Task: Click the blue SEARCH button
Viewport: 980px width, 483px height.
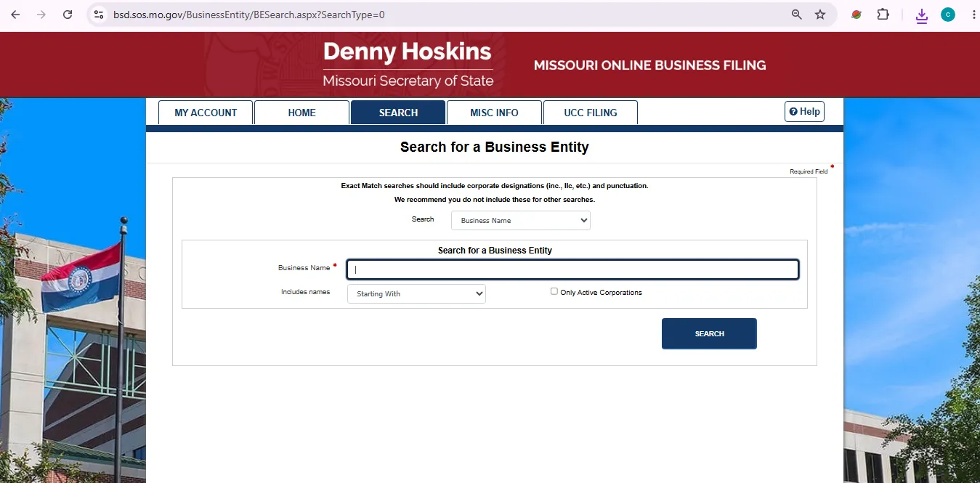Action: pyautogui.click(x=709, y=333)
